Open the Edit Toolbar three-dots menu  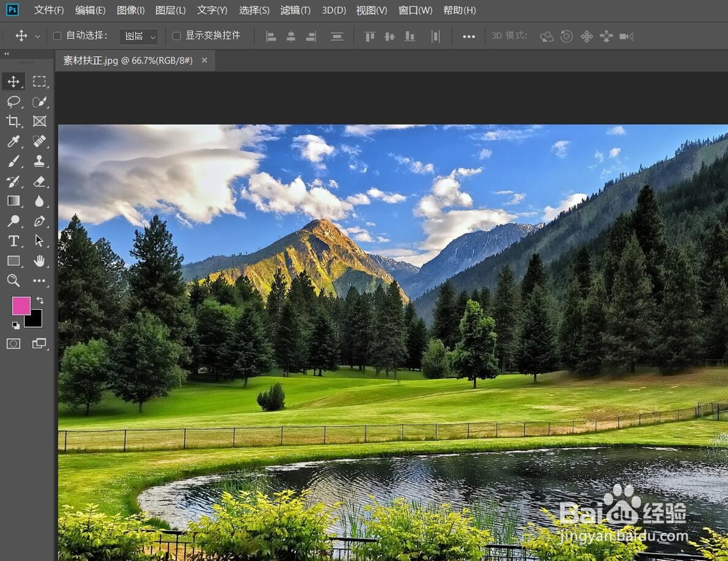pos(39,280)
